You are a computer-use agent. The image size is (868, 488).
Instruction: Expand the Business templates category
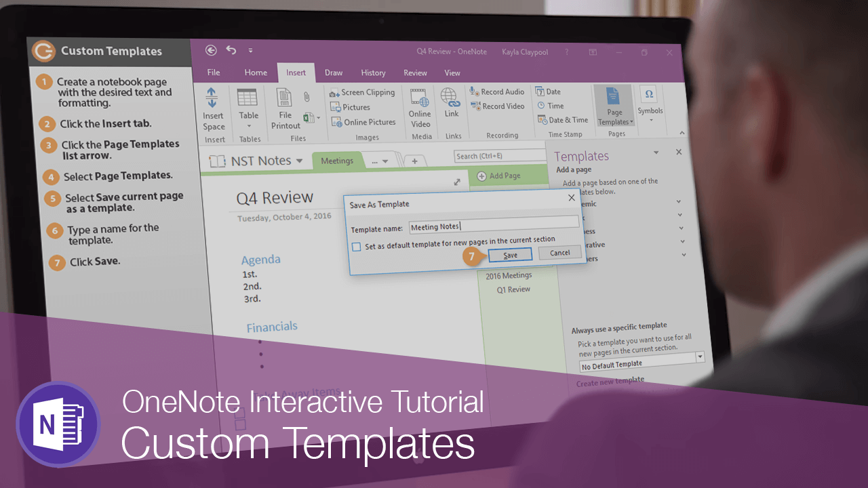pos(681,228)
